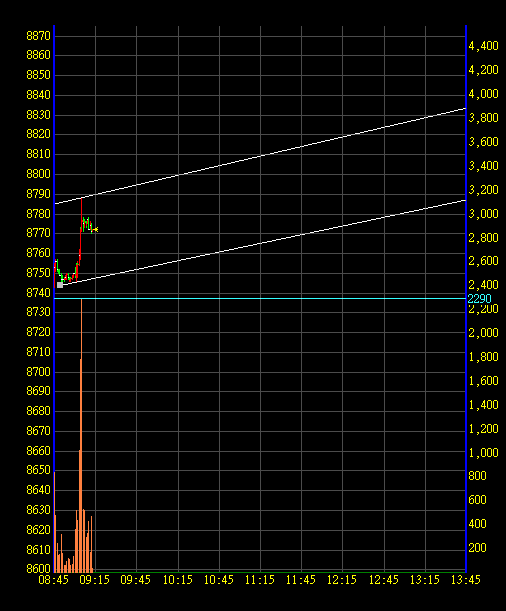Screen dimensions: 506x611
Task: Click the cyan horizontal 2290 line
Action: click(260, 298)
